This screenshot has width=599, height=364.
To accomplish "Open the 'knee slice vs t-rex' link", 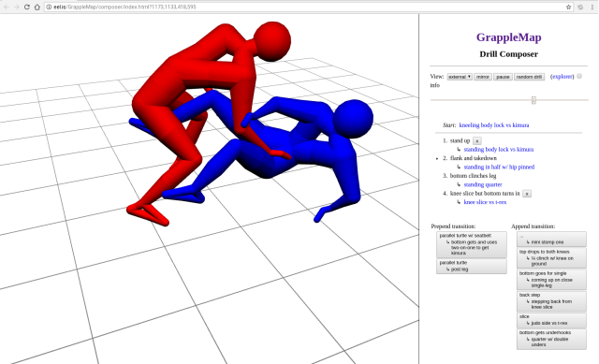I will click(x=485, y=202).
